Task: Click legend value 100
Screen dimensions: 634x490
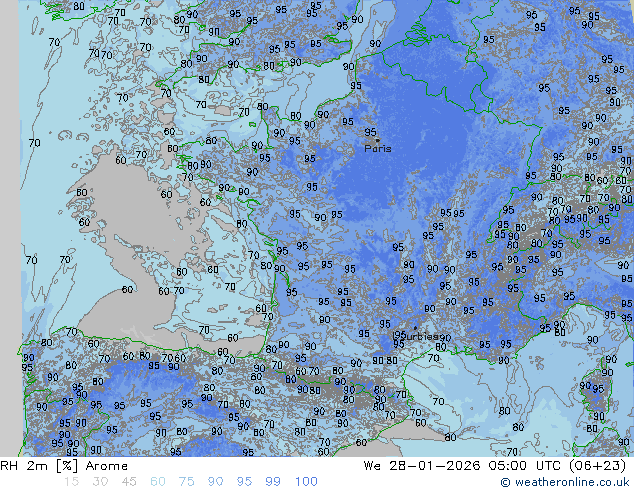Action: point(306,482)
